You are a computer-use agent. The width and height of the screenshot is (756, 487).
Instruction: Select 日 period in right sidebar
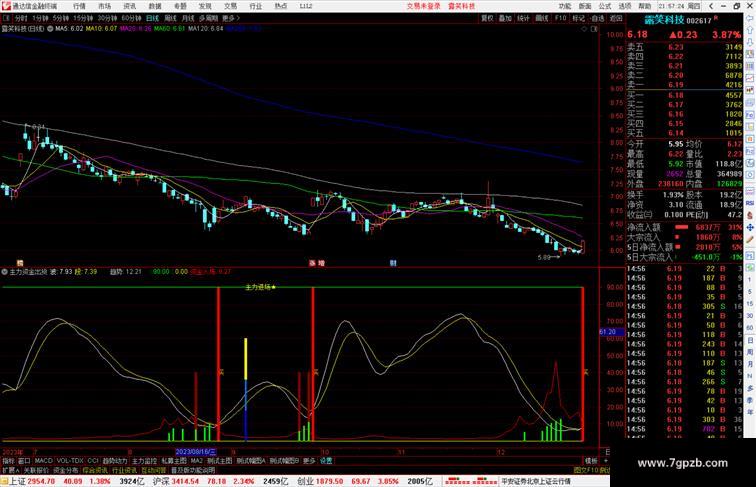750,340
